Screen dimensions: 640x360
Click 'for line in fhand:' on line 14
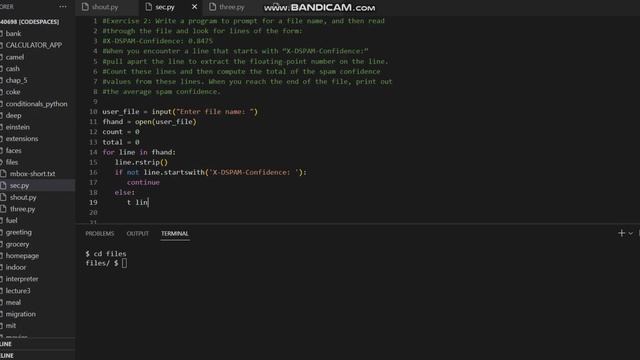click(139, 152)
